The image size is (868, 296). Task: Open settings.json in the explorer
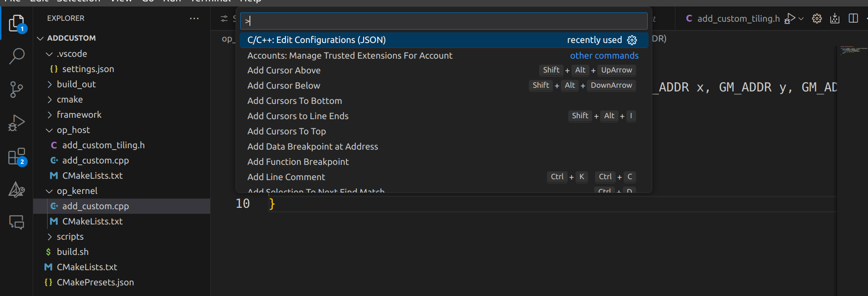(x=88, y=69)
